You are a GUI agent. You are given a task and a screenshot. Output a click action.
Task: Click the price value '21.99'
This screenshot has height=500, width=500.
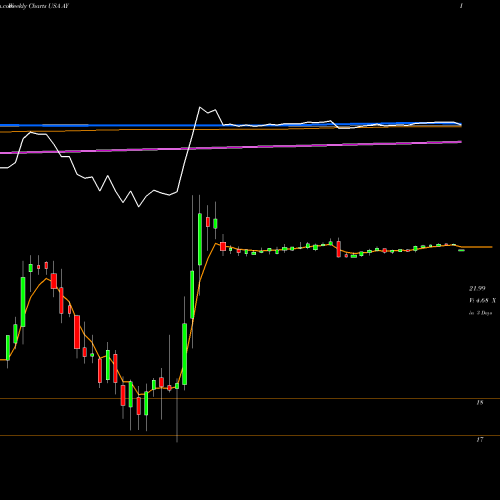[477, 288]
